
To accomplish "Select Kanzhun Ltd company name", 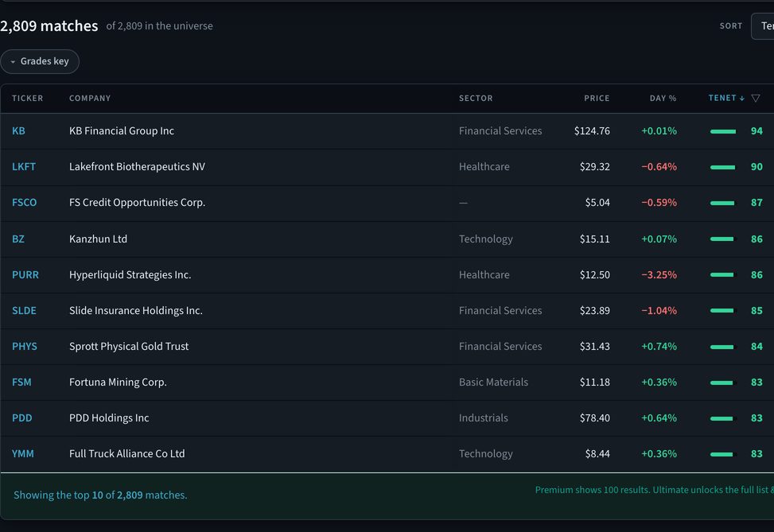I will [98, 239].
